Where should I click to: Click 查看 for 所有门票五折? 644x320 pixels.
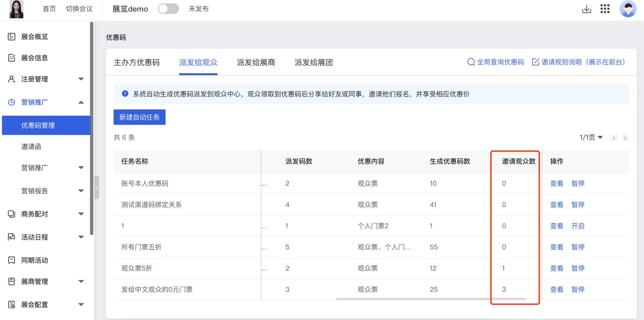coord(557,247)
